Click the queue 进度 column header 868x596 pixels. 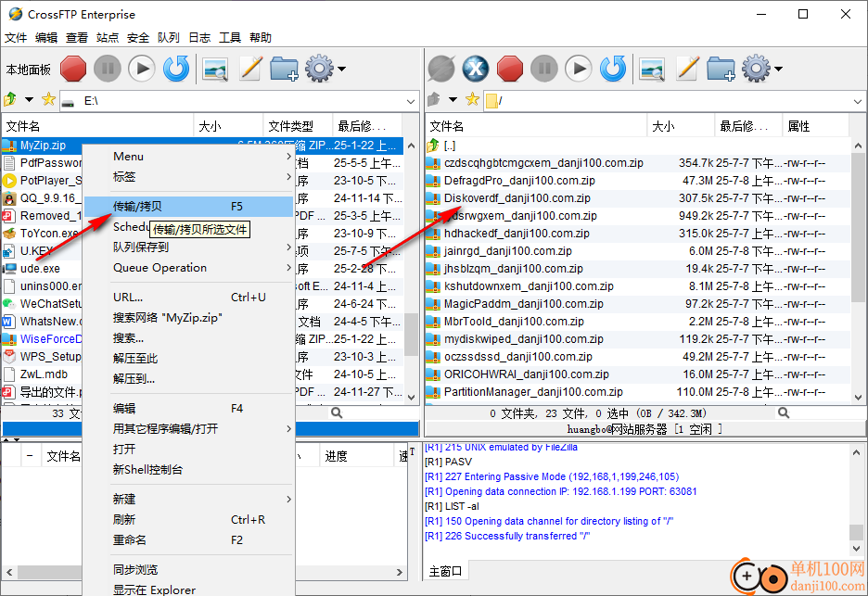[356, 456]
